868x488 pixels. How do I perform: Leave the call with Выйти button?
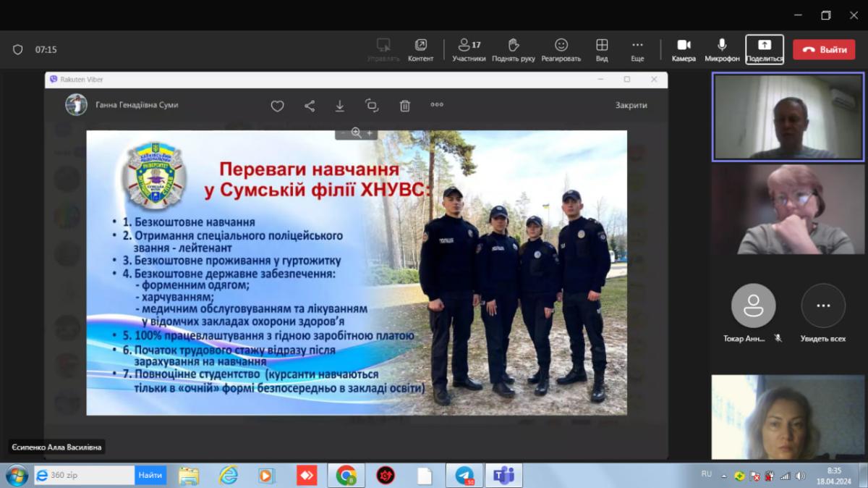pos(824,49)
